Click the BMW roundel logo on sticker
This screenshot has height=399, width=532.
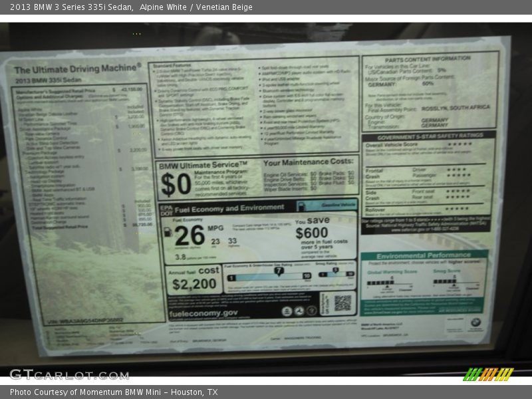pos(475,323)
